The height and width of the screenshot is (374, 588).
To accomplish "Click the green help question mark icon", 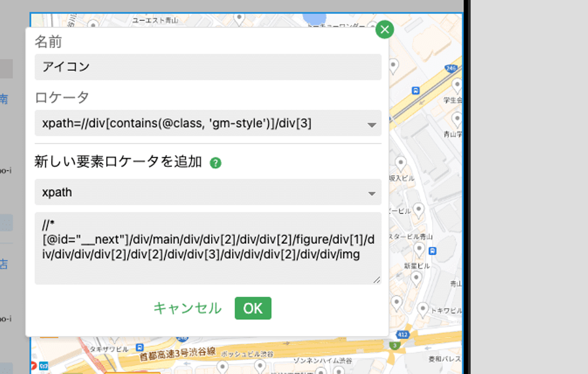I will click(x=216, y=163).
